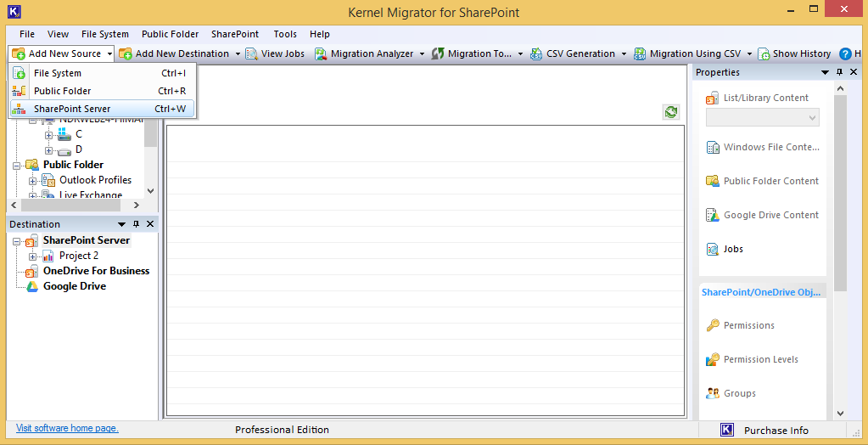Image resolution: width=868 pixels, height=445 pixels.
Task: Open the List/Library Content combo box
Action: (763, 117)
